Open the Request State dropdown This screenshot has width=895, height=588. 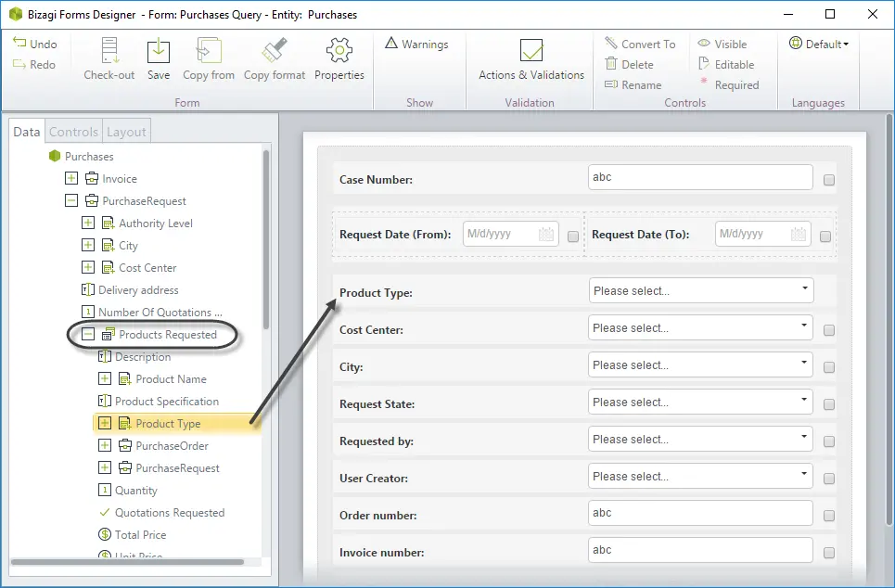coord(700,403)
